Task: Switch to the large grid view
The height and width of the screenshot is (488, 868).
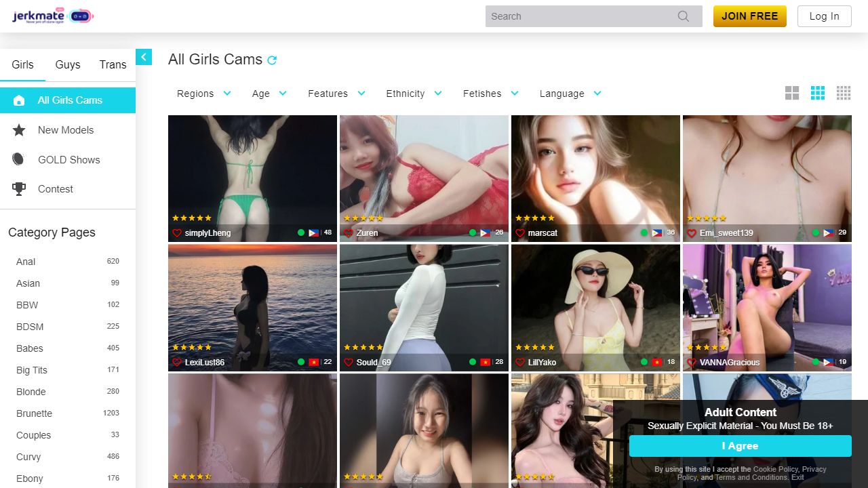Action: coord(792,93)
